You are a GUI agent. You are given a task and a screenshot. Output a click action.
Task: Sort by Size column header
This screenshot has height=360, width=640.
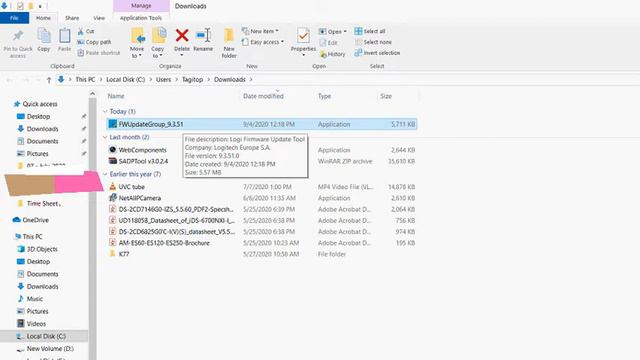point(386,96)
